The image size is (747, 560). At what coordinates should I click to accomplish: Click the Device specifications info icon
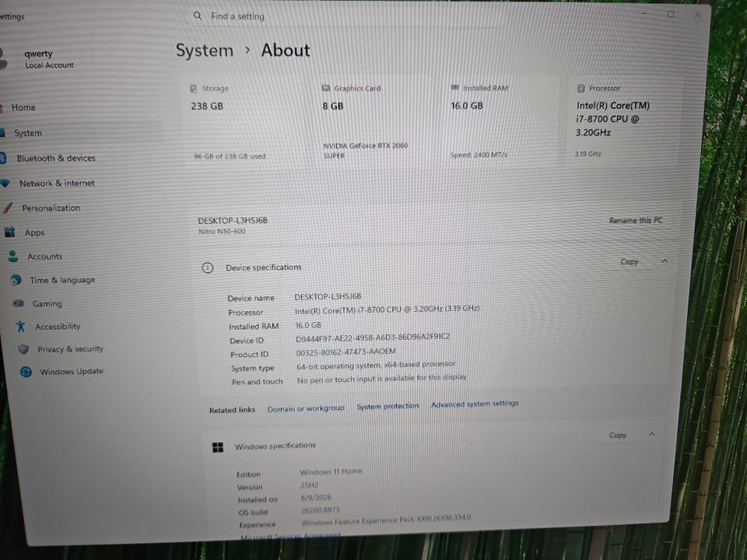pos(208,268)
